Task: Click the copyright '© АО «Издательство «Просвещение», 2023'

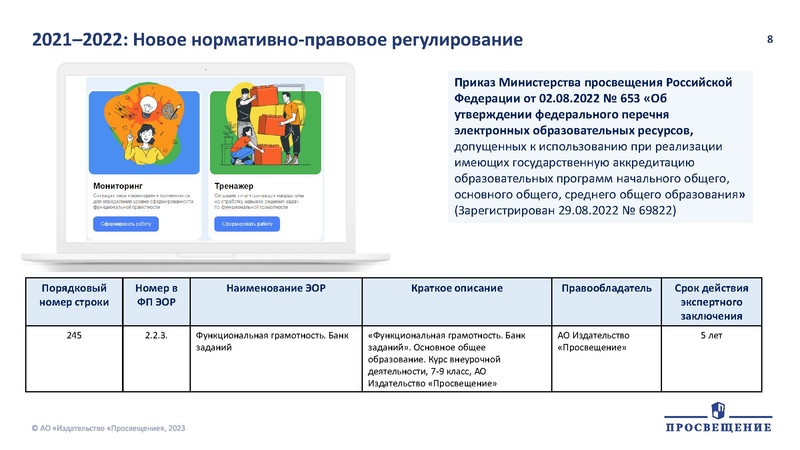Action: [108, 428]
